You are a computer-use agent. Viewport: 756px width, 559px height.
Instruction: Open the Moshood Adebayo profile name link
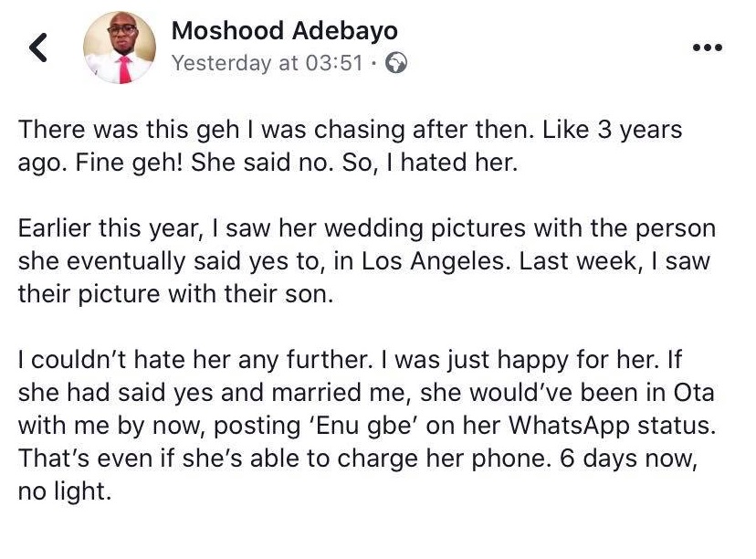pyautogui.click(x=285, y=31)
